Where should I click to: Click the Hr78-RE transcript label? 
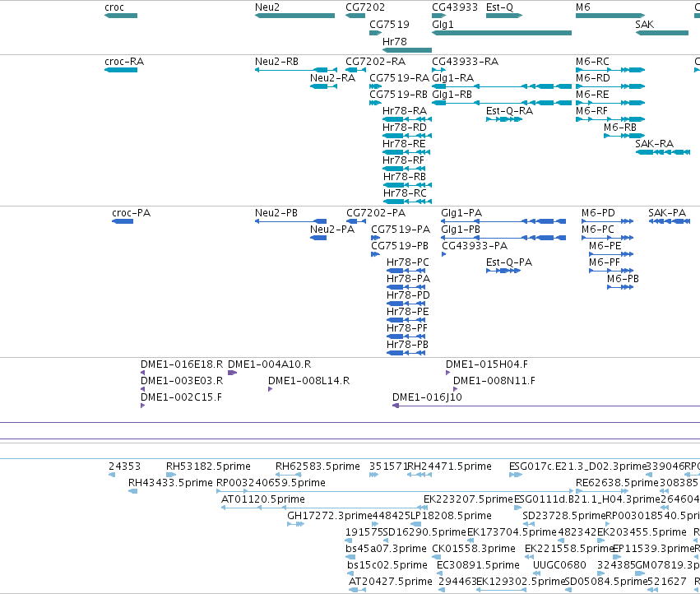[404, 144]
